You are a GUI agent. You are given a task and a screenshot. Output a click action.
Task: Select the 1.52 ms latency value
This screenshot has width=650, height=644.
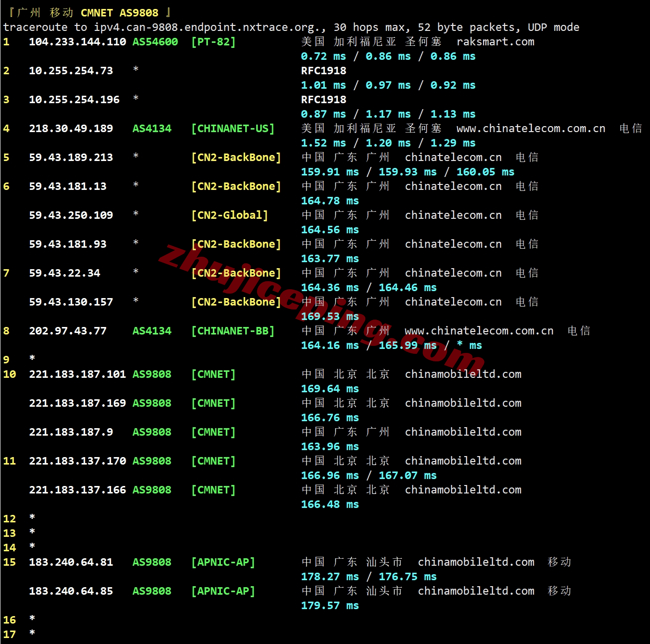[324, 143]
